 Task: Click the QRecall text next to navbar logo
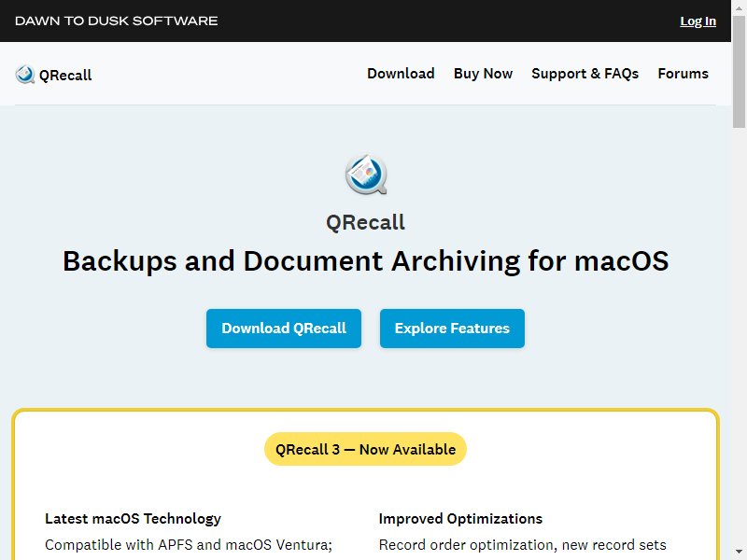(x=65, y=76)
